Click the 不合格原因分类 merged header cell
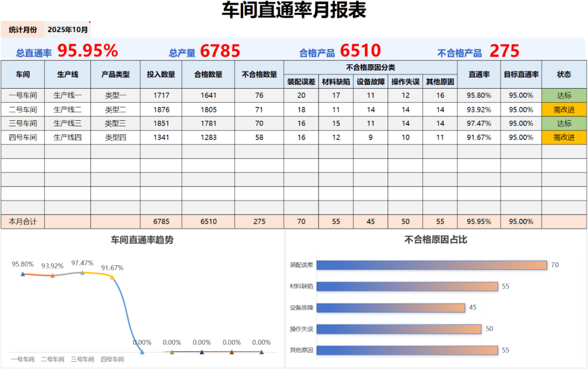Screen dimensions: 588x369 (x=370, y=67)
